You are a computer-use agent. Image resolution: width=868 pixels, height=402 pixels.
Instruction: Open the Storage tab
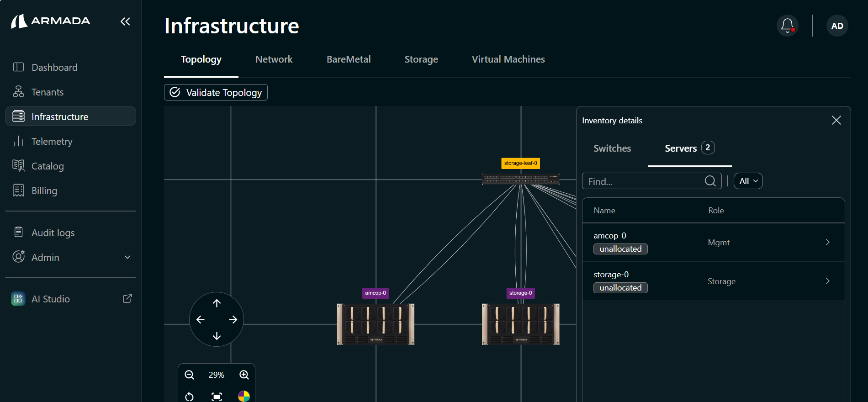421,59
